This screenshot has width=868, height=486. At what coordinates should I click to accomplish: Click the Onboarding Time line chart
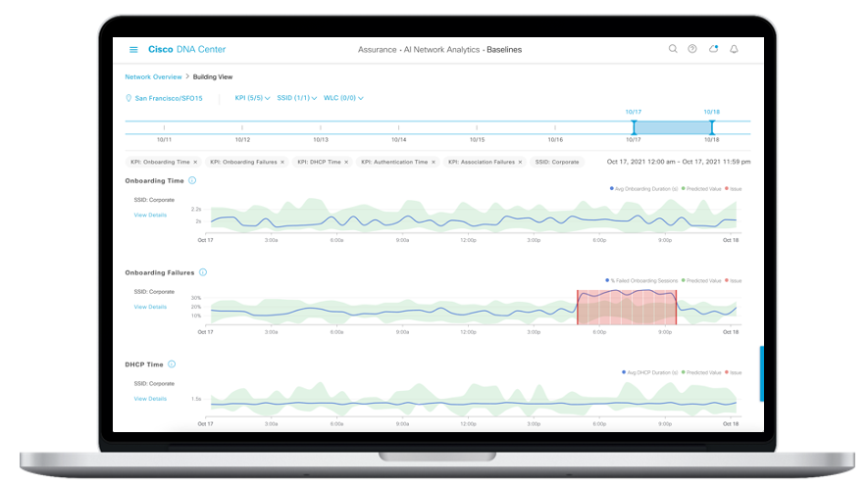click(x=474, y=217)
